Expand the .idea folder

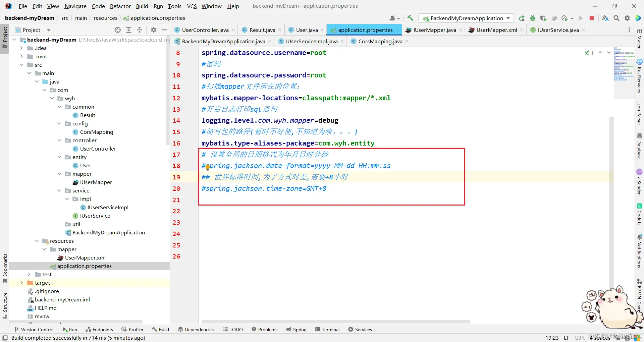(x=22, y=48)
